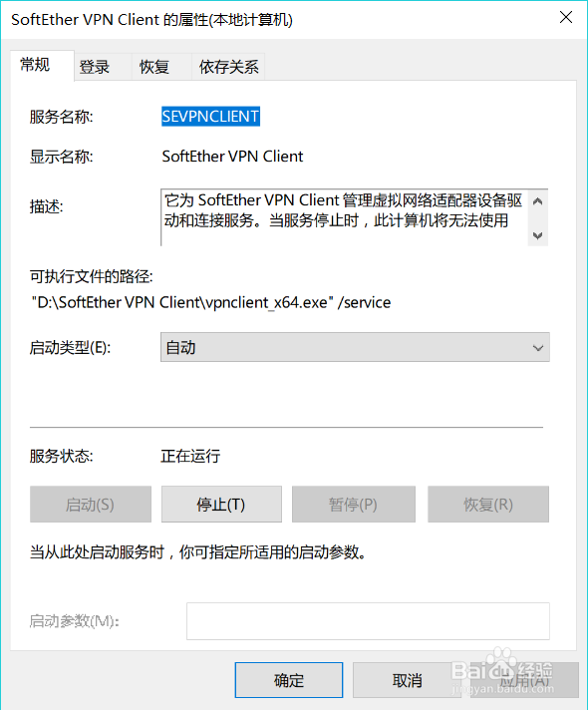588x710 pixels.
Task: Click inside the 描述 description text box
Action: click(344, 217)
